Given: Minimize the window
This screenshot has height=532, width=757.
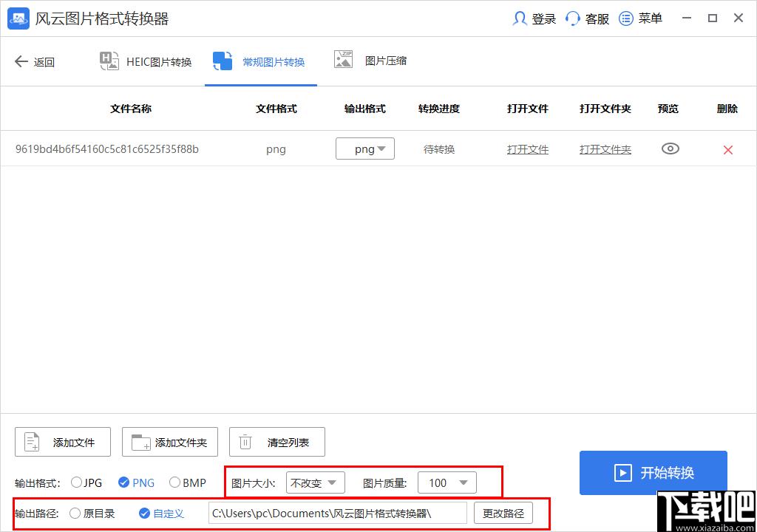Looking at the screenshot, I should [687, 18].
